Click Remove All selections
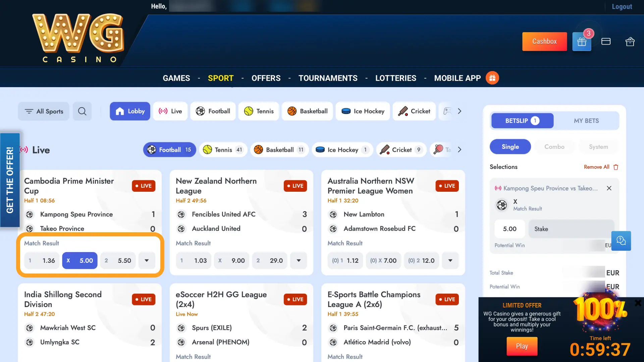The height and width of the screenshot is (362, 644). (x=596, y=167)
